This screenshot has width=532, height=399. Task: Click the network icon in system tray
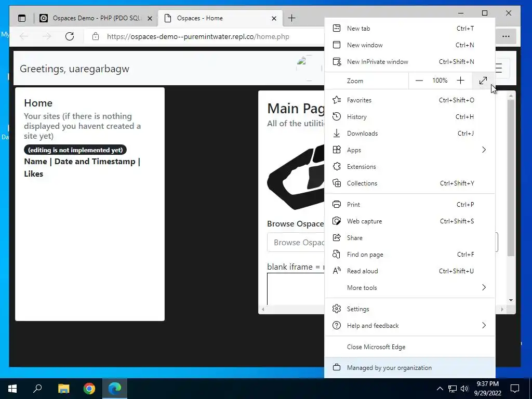click(x=453, y=389)
